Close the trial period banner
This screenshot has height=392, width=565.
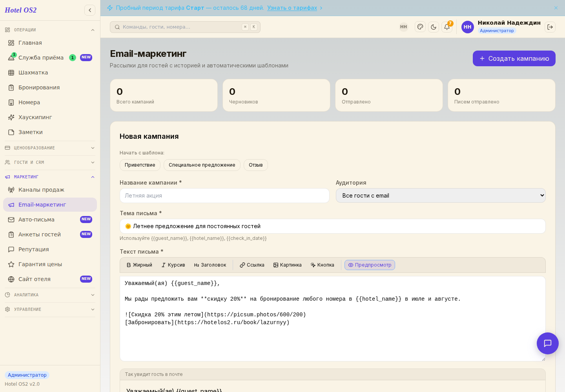[x=556, y=8]
